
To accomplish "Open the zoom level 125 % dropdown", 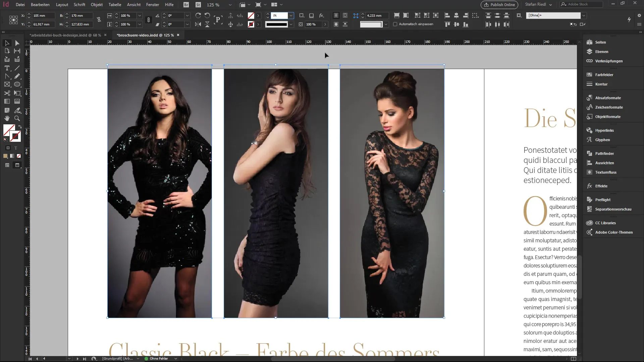I will click(230, 5).
